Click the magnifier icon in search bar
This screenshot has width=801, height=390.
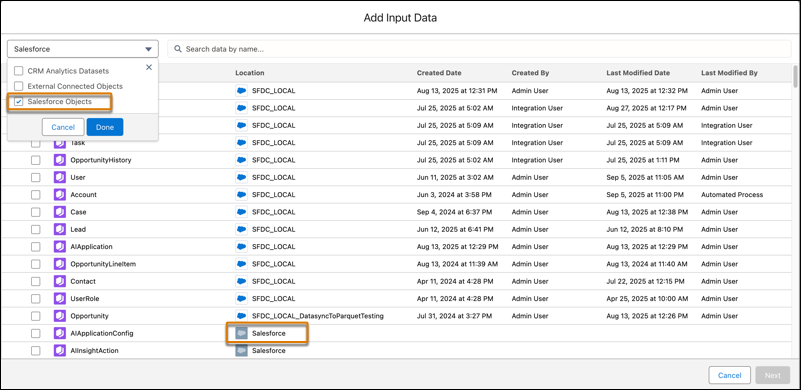[x=178, y=49]
